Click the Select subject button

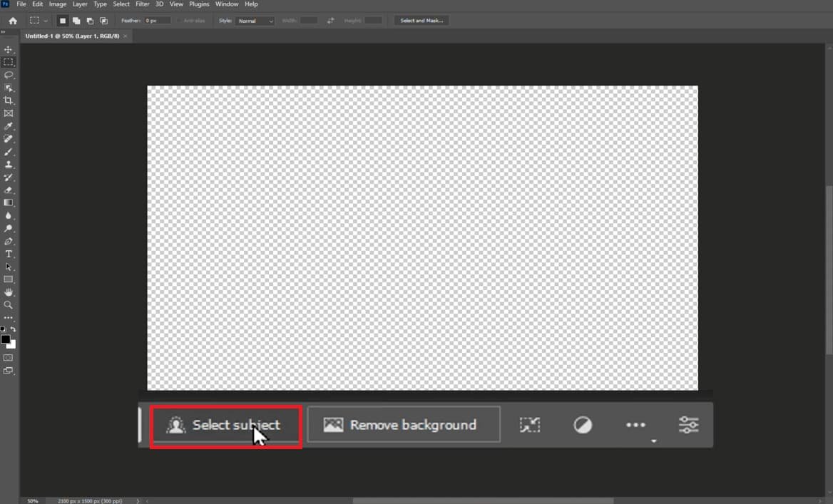click(x=226, y=426)
